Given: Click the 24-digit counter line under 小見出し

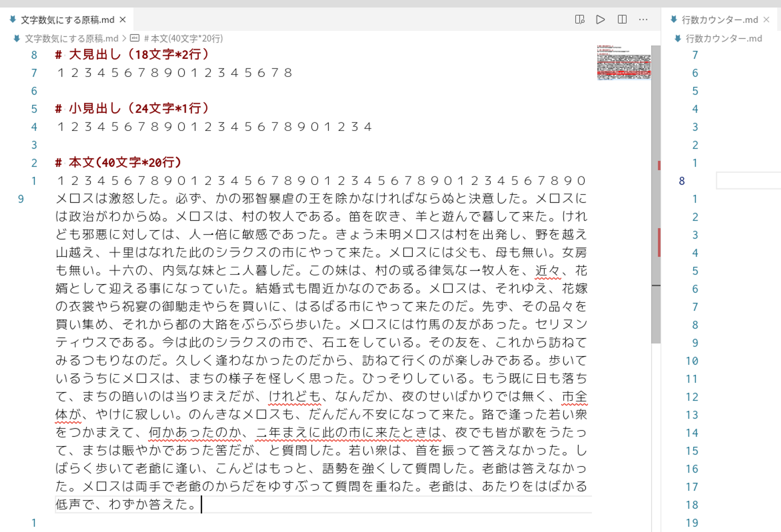Looking at the screenshot, I should [x=214, y=127].
